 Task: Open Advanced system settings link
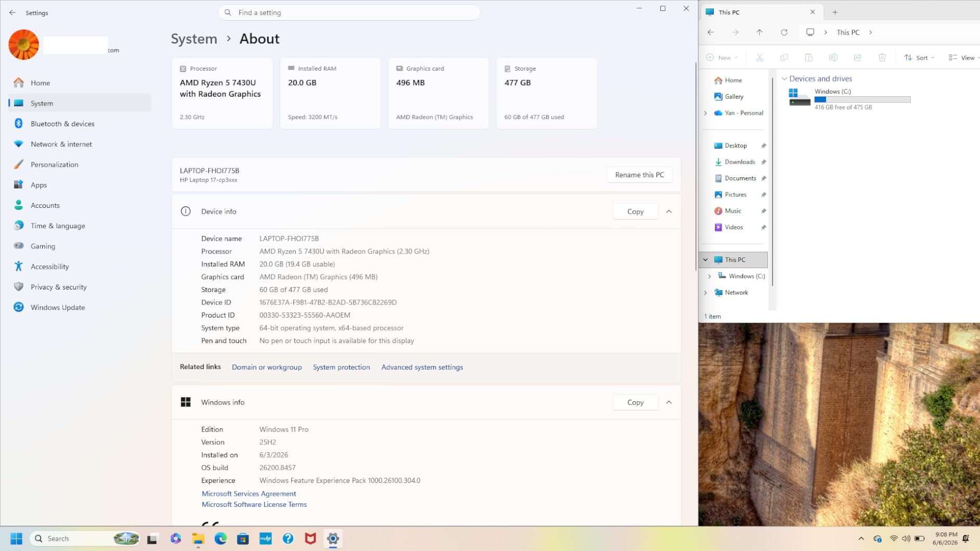[x=422, y=367]
